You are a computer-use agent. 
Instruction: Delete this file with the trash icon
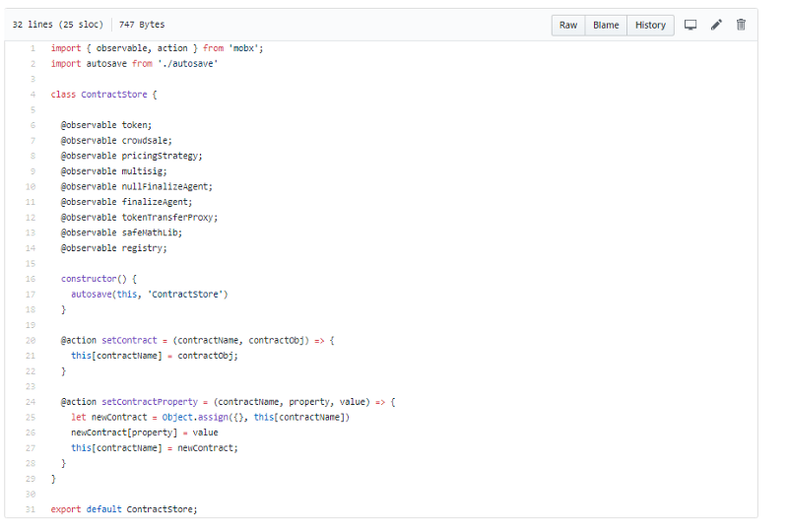point(742,25)
